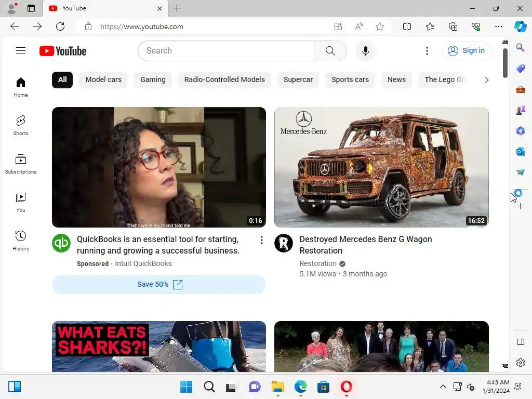Select the All filter chip
The image size is (532, 399).
(62, 79)
